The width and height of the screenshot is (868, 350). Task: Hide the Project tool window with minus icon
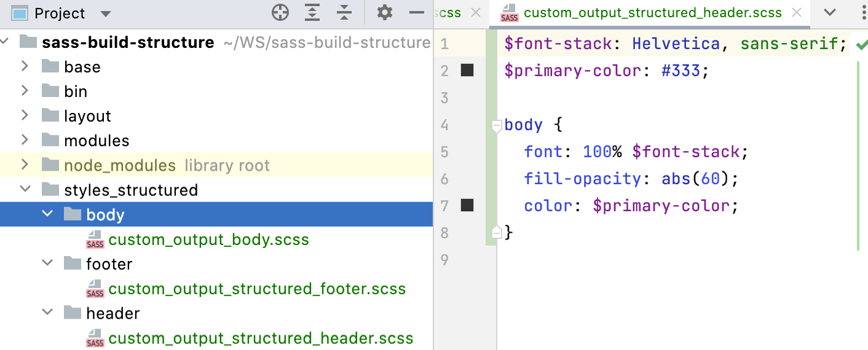tap(417, 13)
